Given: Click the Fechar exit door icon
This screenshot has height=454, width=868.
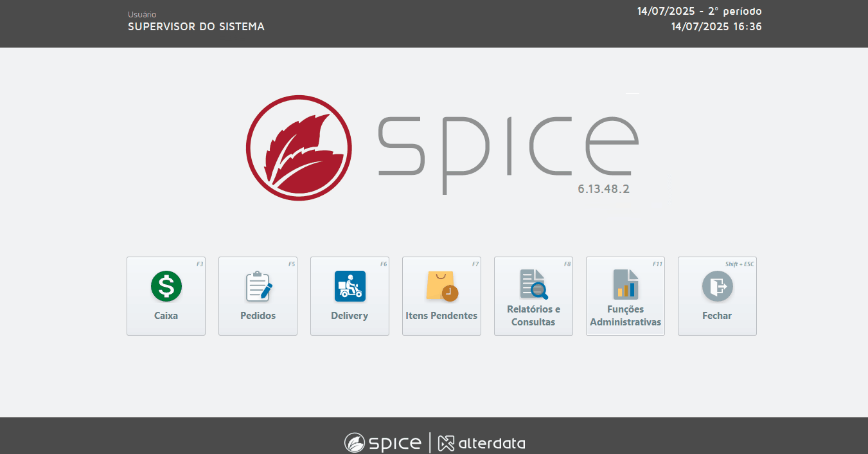Looking at the screenshot, I should click(718, 286).
